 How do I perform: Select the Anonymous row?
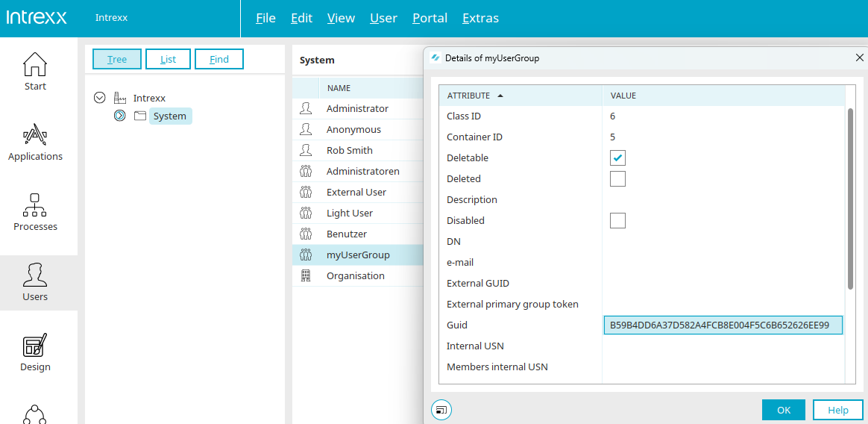(x=358, y=130)
